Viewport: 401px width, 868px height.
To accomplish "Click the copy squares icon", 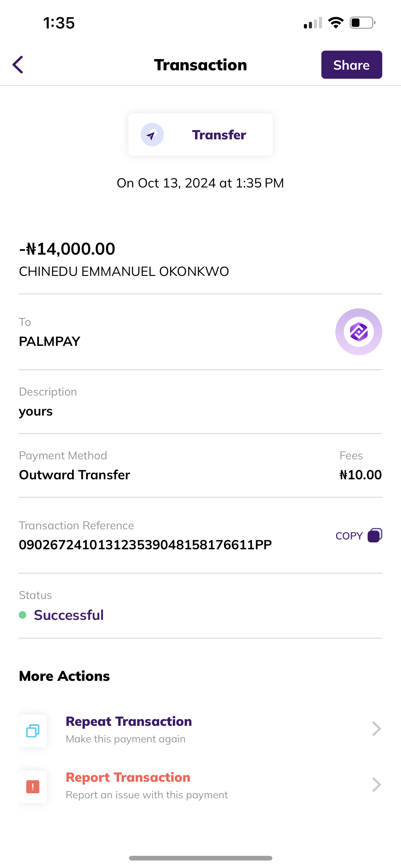I will point(375,535).
